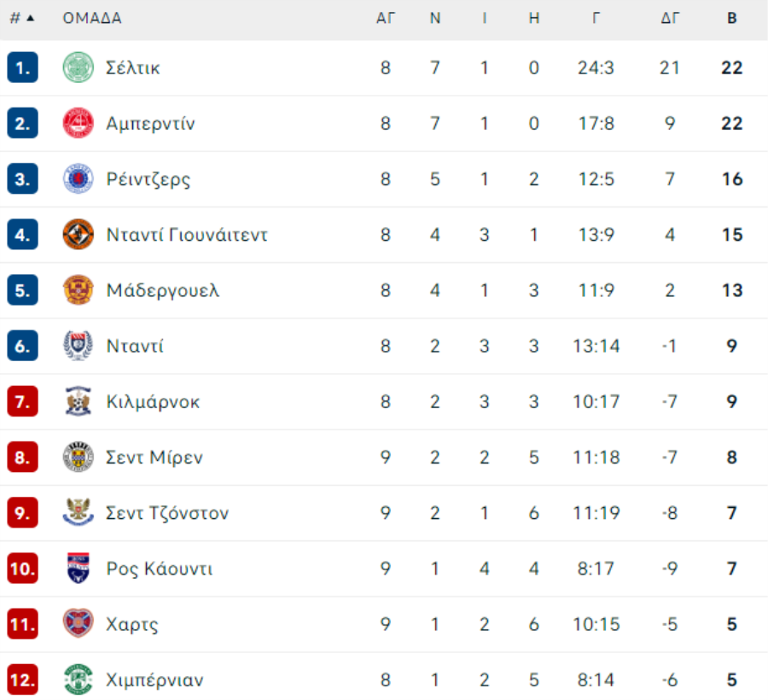Click the Ross County crest icon
This screenshot has height=700, width=768.
click(x=79, y=569)
